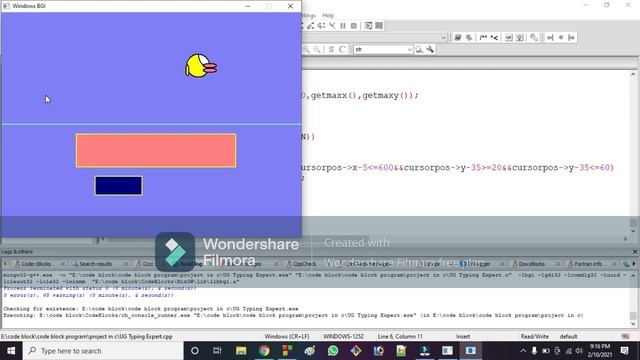Open WhatsApp from the taskbar
640x360 pixels.
click(333, 351)
